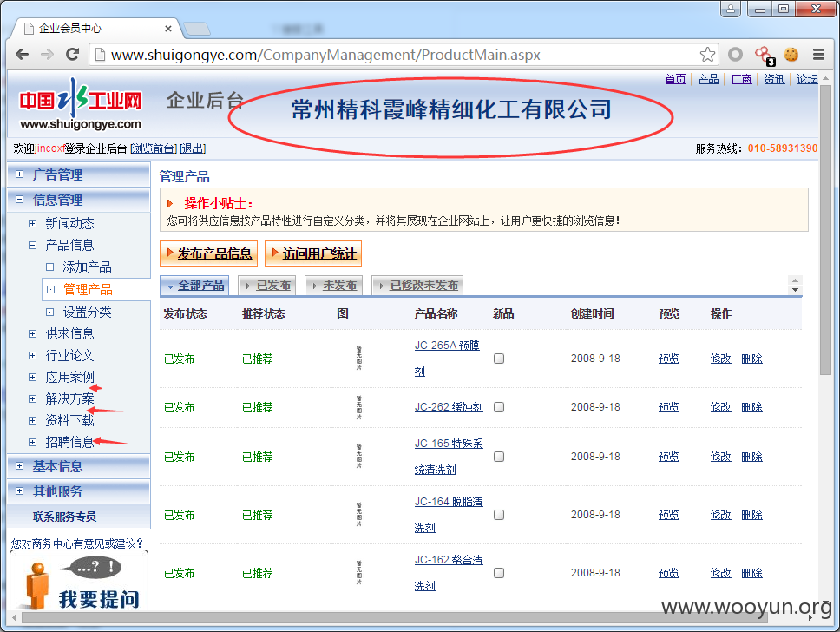
Task: Open the 首页 top navigation link
Action: coord(675,79)
